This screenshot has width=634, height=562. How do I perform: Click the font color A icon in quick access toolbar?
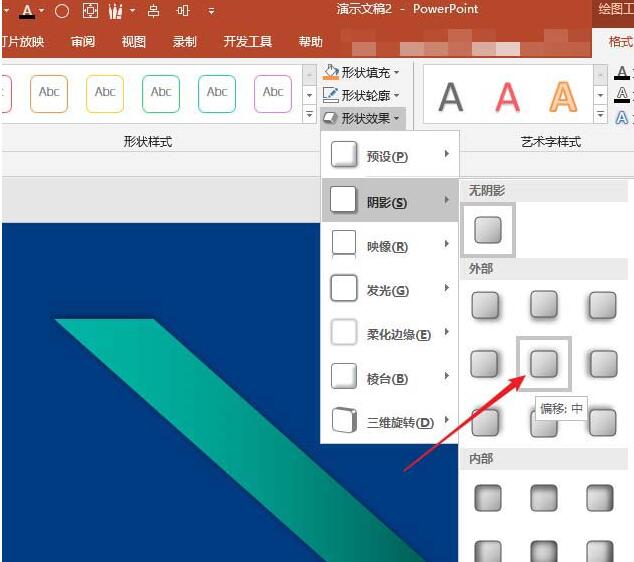pos(27,11)
